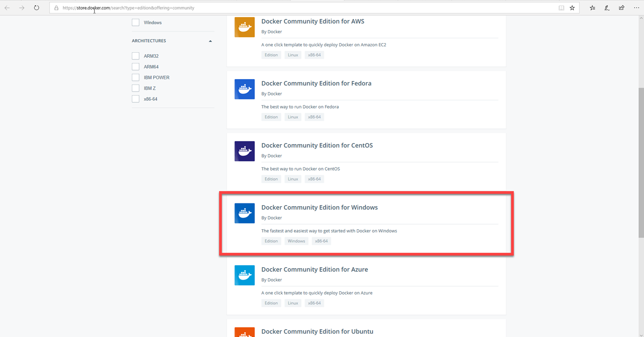The height and width of the screenshot is (337, 644).
Task: Click Linux tag on AWS card
Action: [293, 55]
